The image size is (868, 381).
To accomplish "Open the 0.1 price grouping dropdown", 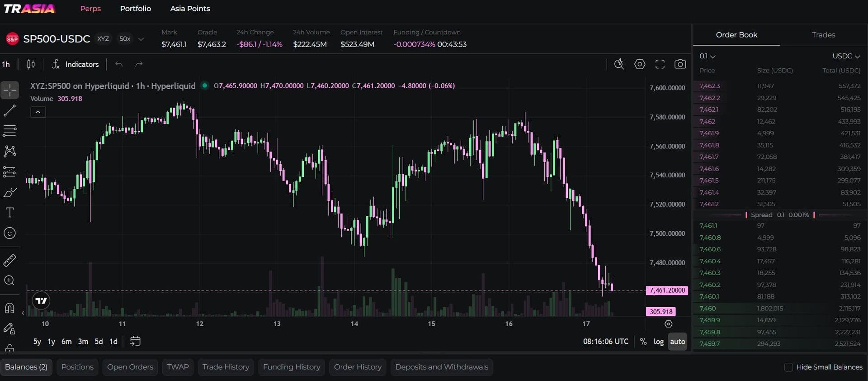I will point(707,56).
